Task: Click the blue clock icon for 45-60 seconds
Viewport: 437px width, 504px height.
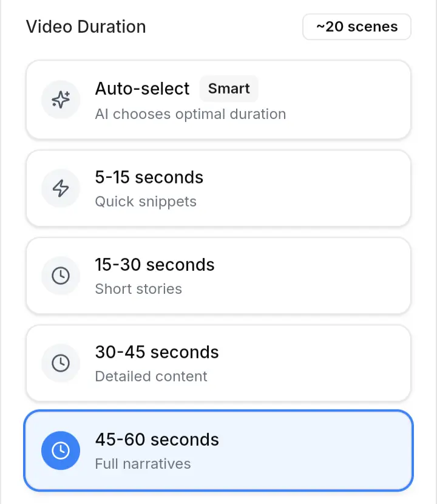Action: pos(61,451)
